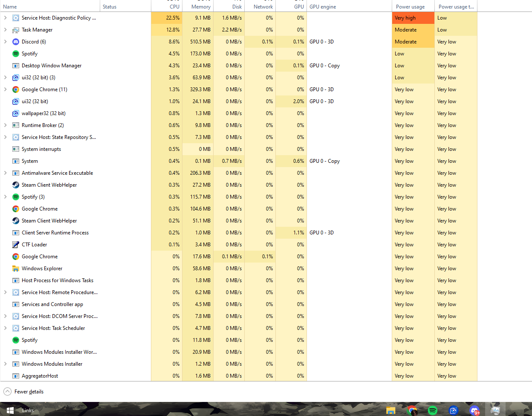Click GPU 0 - Copy in the Desktop Window Manager row
This screenshot has width=532, height=416.
coord(324,66)
